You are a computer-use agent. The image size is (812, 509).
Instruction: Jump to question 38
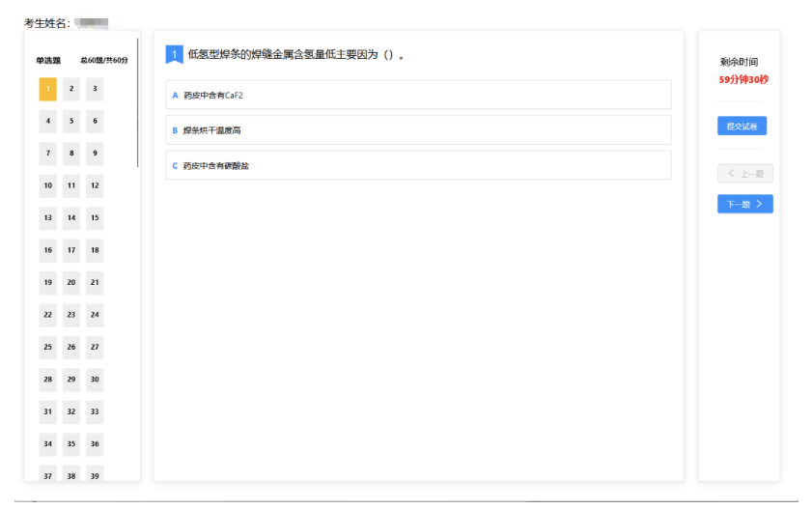click(71, 475)
